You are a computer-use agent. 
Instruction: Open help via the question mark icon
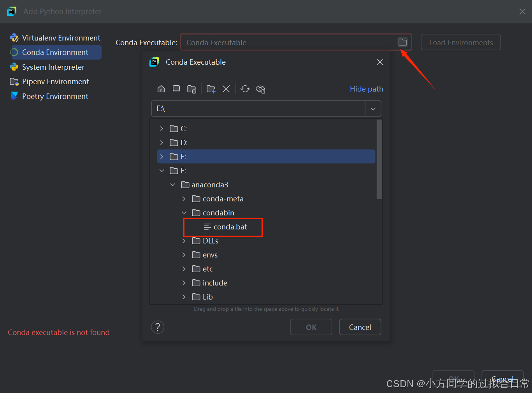coord(157,327)
